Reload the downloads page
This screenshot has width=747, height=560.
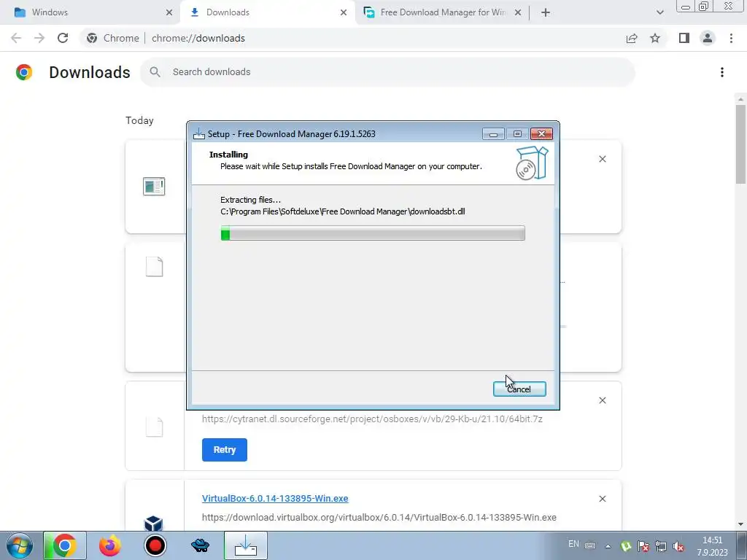point(63,38)
